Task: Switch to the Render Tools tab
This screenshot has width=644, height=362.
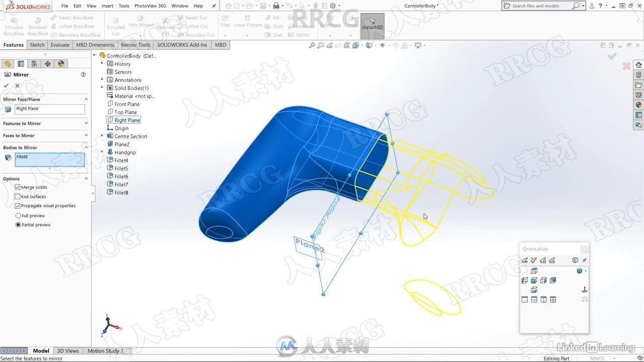Action: [135, 45]
